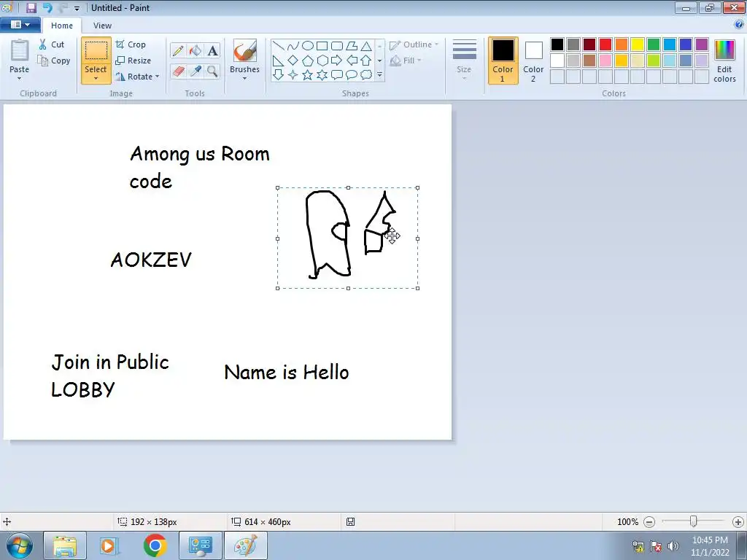This screenshot has height=560, width=747.
Task: Open the Paste dropdown arrow
Action: click(x=20, y=79)
